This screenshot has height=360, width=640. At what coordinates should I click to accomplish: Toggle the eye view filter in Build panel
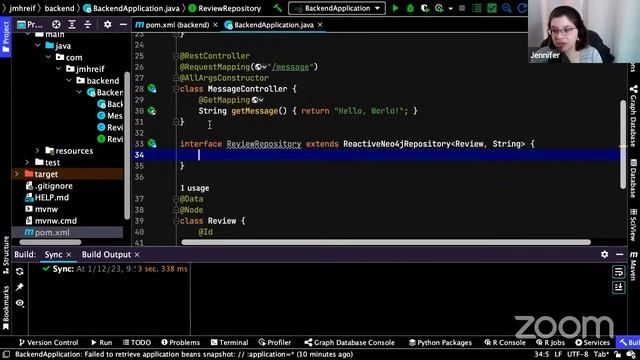click(20, 303)
